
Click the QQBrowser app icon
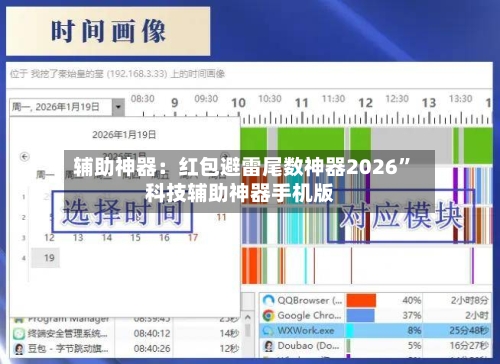coord(268,300)
